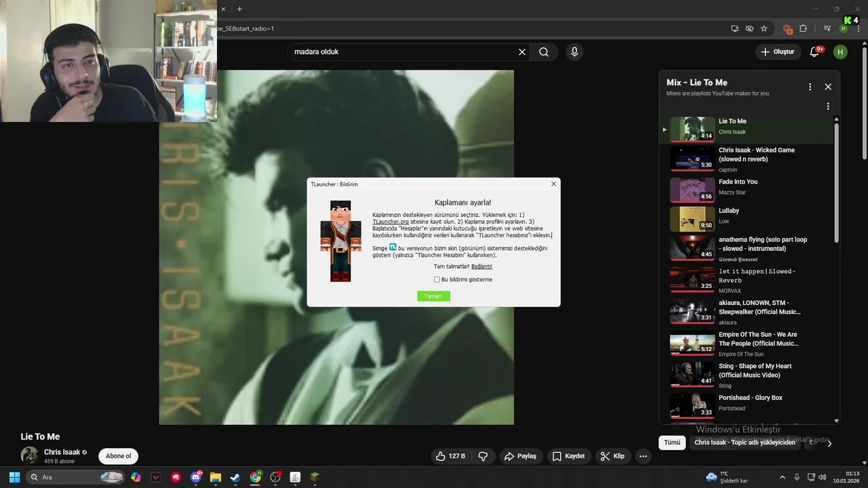Open the playlist secondary options menu

(x=828, y=106)
